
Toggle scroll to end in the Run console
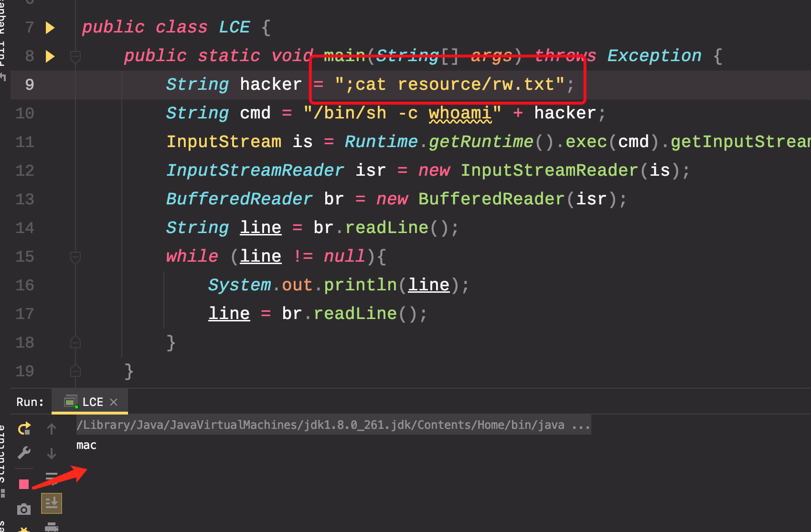[52, 503]
